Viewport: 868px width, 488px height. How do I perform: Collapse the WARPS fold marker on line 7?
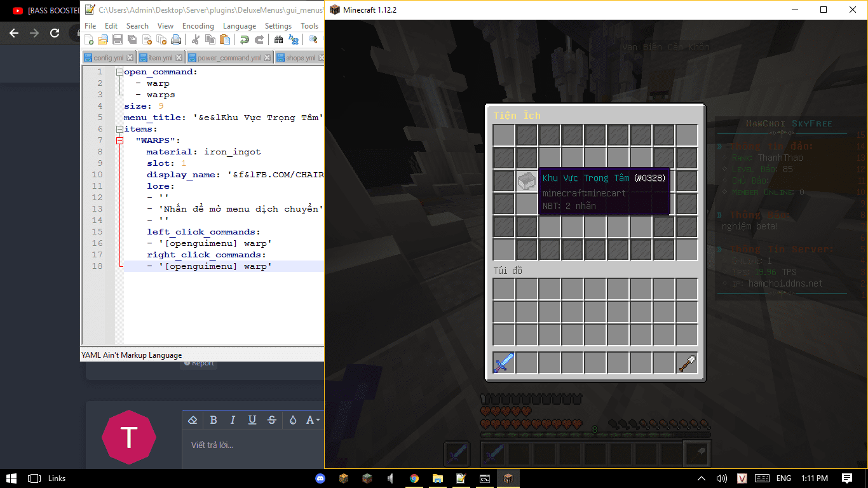[119, 140]
